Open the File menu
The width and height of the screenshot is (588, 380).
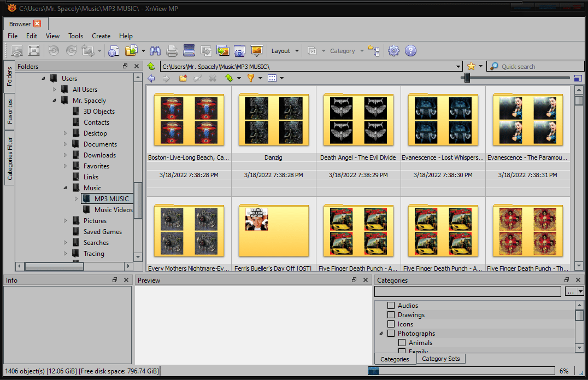[13, 36]
